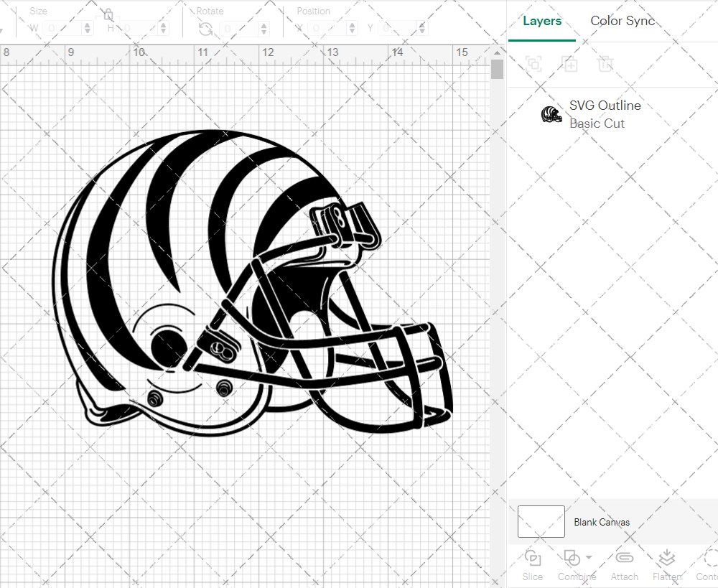Select the helmet image on canvas
This screenshot has height=588, width=718.
[253, 283]
